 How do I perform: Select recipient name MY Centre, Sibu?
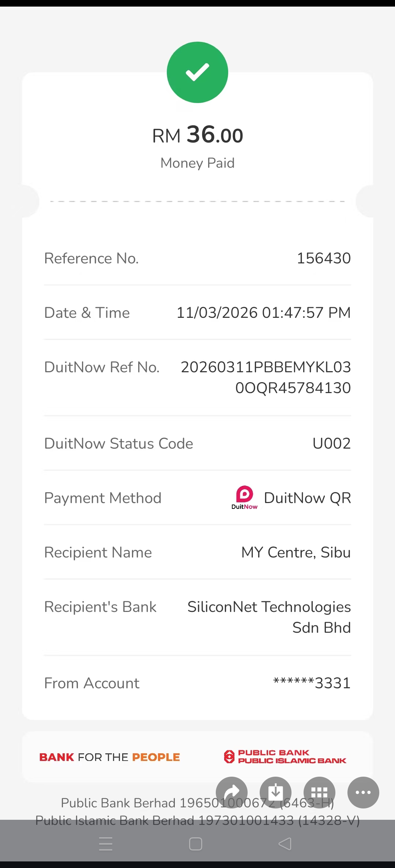click(x=296, y=552)
